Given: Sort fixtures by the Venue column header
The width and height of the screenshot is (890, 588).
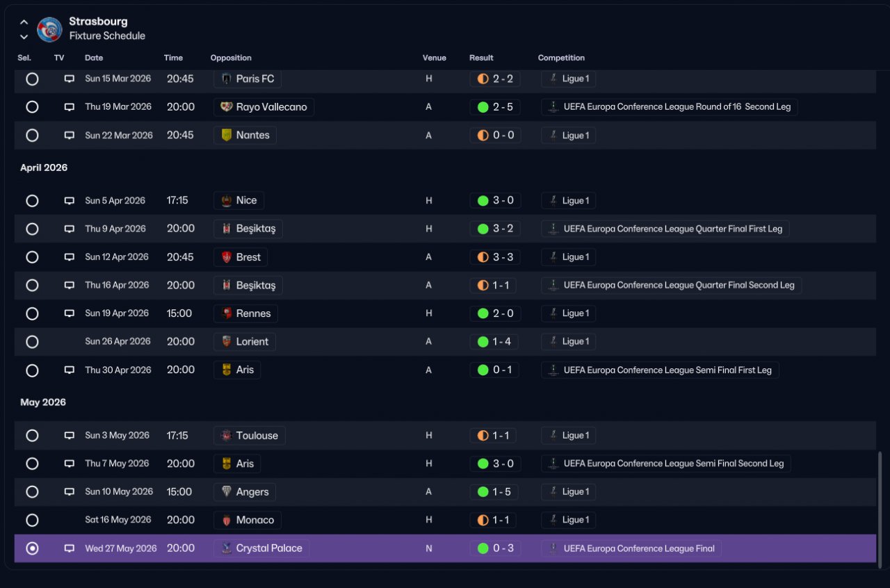Looking at the screenshot, I should [435, 58].
